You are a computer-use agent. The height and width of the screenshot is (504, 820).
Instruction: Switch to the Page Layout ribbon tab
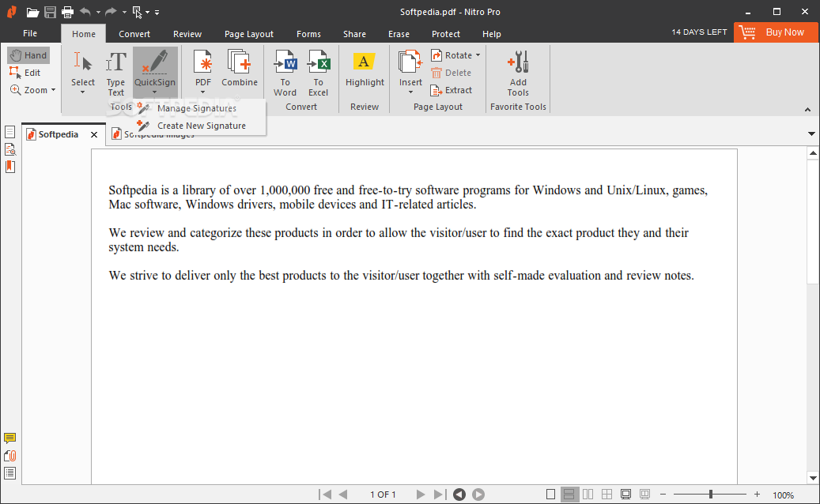249,34
